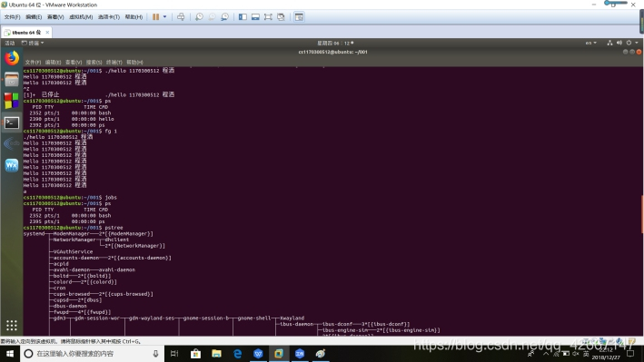Screen dimensions: 644x362
Task: Open Task View on the Windows taskbar
Action: pyautogui.click(x=174, y=354)
